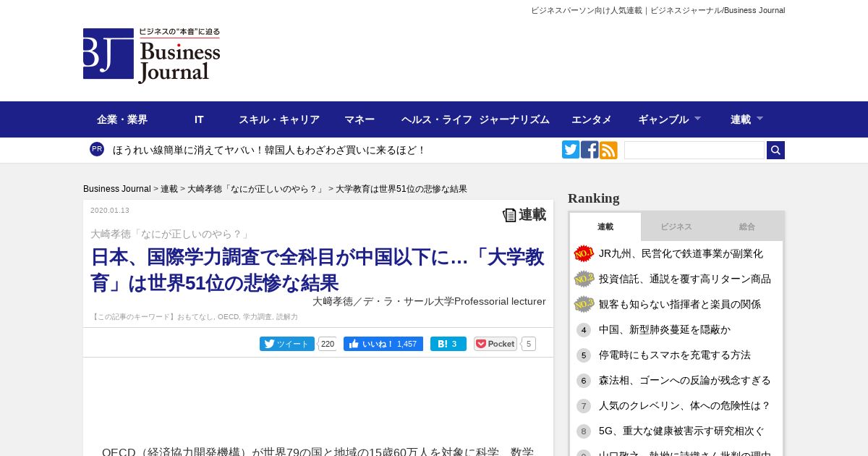Screen dimensions: 868x456
Task: Click the 学力調査 keyword tag
Action: tap(257, 317)
